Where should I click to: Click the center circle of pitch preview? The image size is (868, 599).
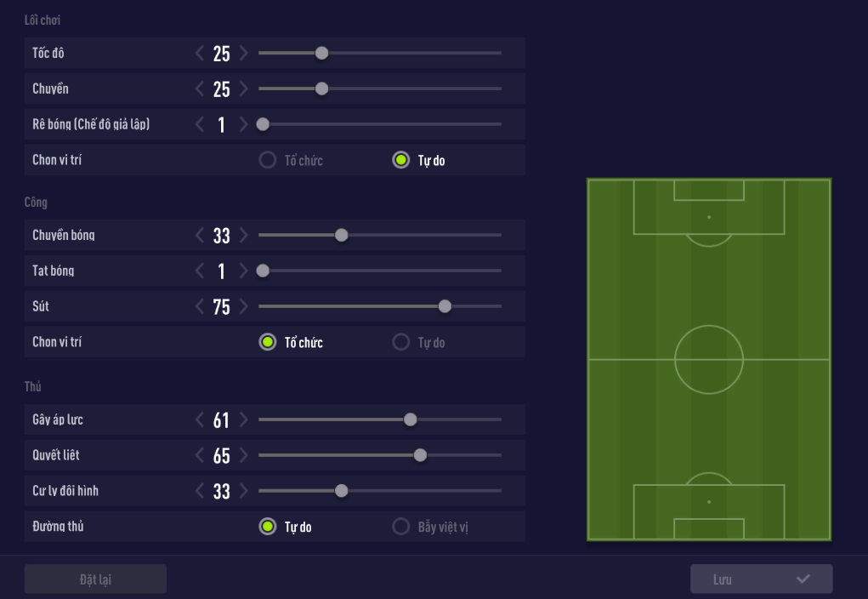tap(709, 359)
